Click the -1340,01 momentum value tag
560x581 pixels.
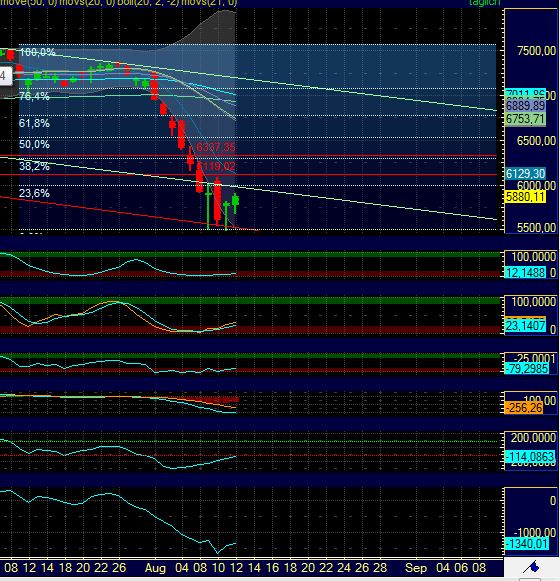coord(527,544)
